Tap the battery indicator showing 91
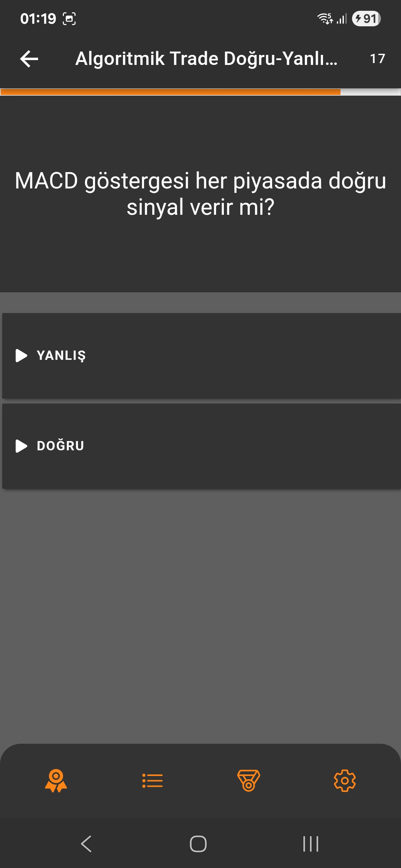 click(366, 19)
